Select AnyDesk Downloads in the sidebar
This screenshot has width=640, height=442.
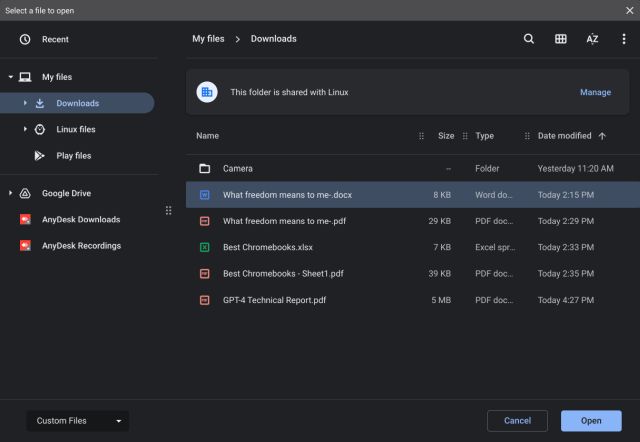(80, 219)
